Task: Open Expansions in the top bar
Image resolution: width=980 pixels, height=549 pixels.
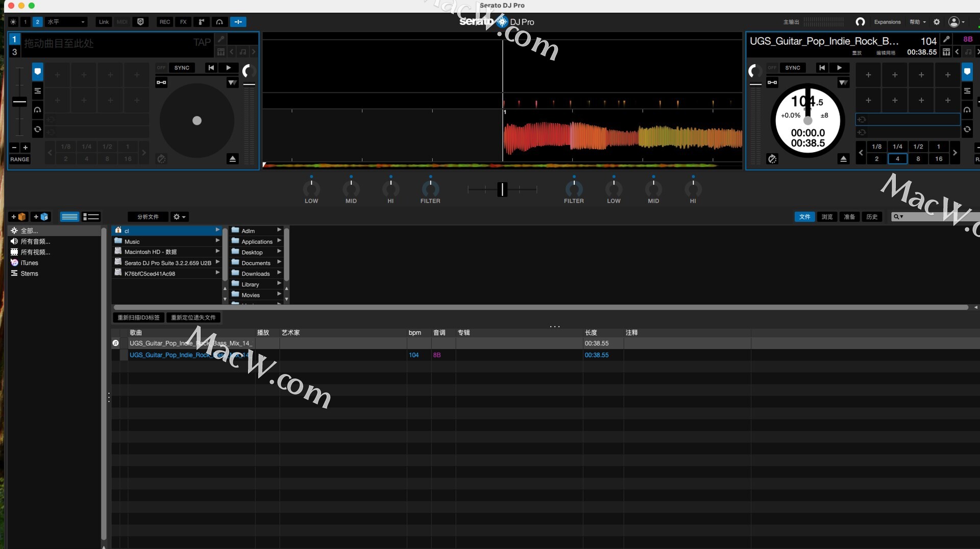Action: tap(887, 22)
